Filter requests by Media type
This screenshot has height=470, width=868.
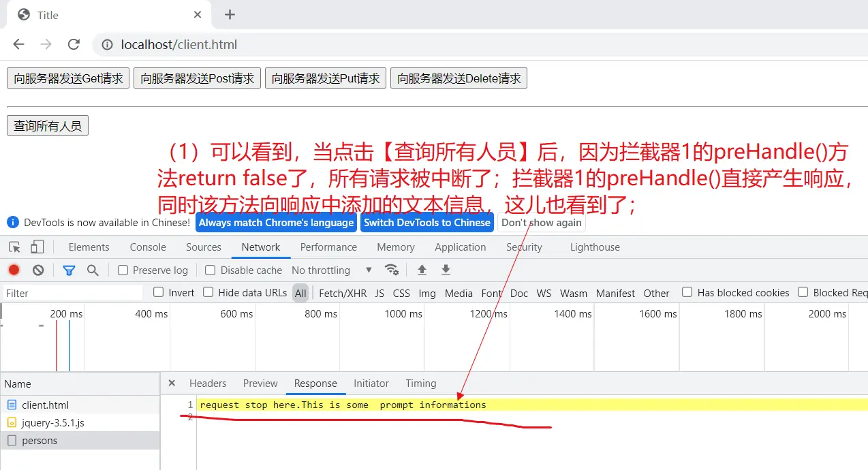(459, 293)
